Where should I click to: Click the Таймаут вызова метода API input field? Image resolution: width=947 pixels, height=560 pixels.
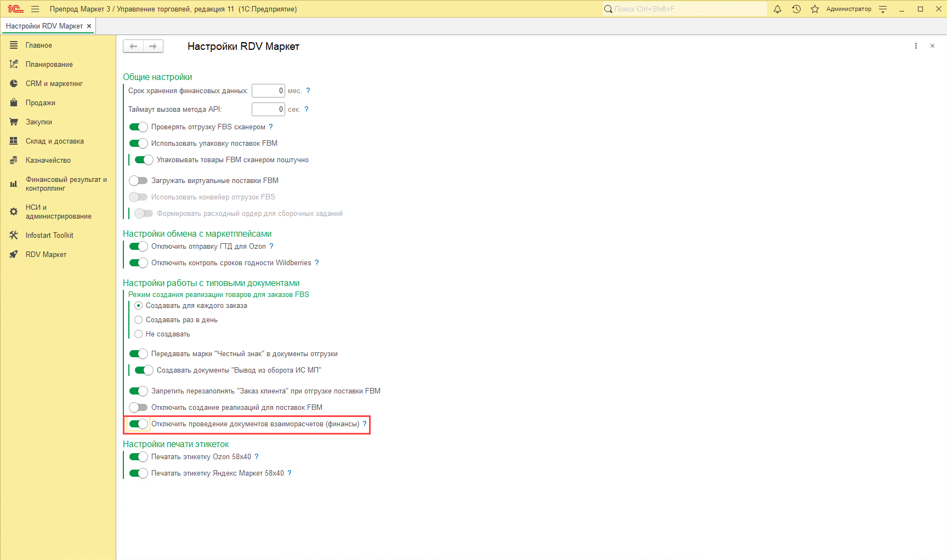pyautogui.click(x=268, y=110)
